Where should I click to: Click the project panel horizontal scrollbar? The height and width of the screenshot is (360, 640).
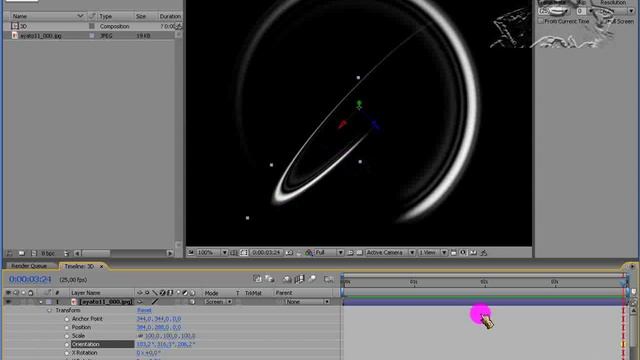tap(124, 253)
